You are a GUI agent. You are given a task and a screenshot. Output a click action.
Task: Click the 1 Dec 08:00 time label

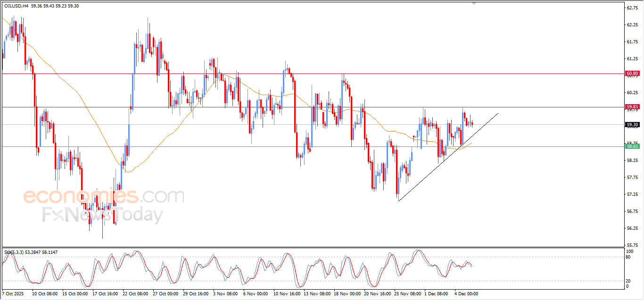tap(437, 293)
